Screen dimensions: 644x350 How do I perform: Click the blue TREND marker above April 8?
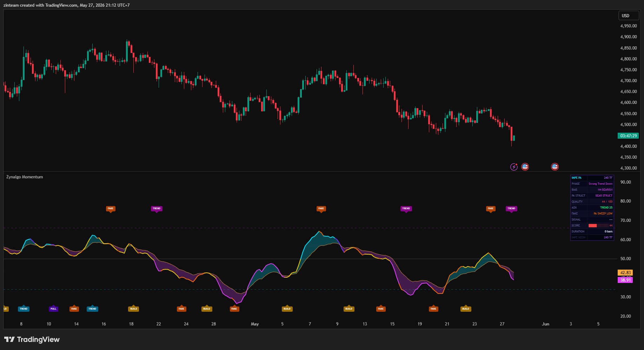(24, 309)
